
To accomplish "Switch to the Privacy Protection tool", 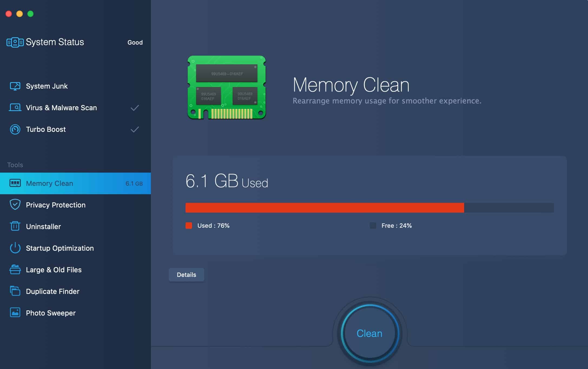I will [x=55, y=205].
